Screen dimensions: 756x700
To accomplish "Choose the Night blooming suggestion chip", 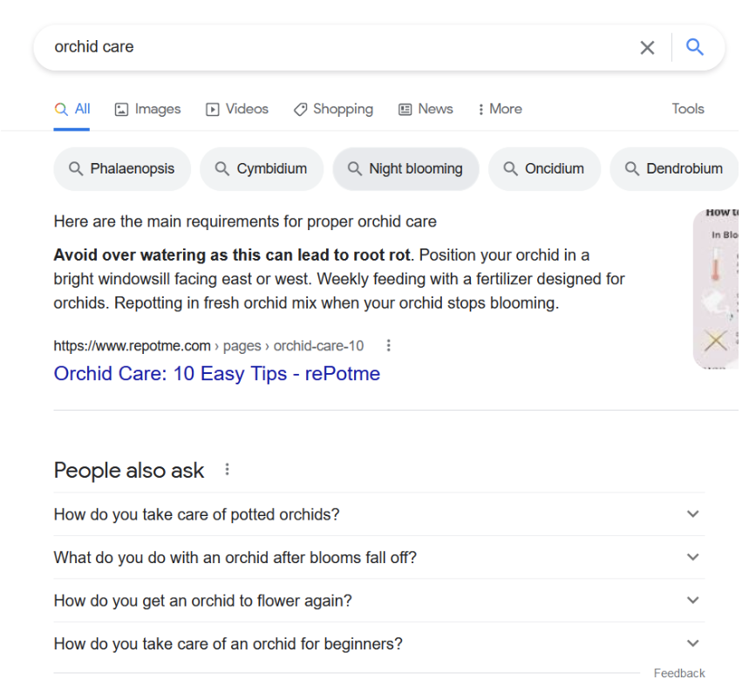I will click(405, 169).
